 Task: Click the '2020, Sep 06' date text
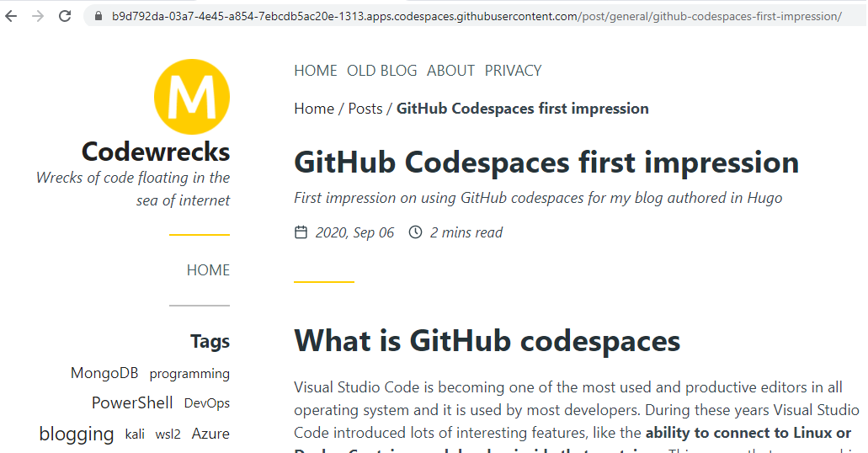pos(354,232)
